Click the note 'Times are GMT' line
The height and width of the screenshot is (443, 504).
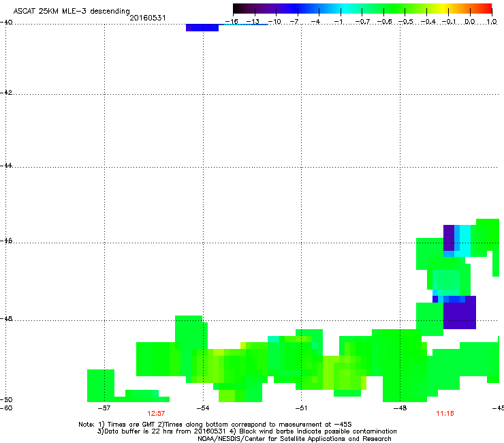tap(215, 425)
